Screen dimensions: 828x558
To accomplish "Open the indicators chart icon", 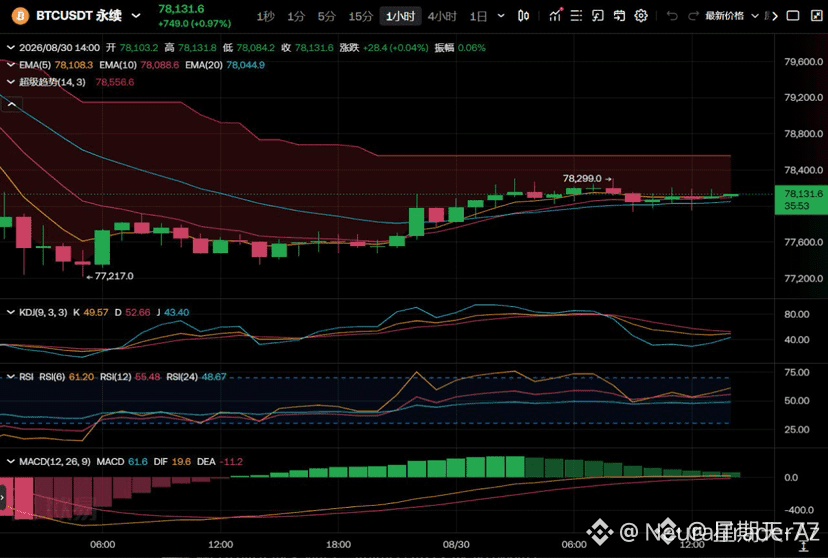I will (x=555, y=15).
